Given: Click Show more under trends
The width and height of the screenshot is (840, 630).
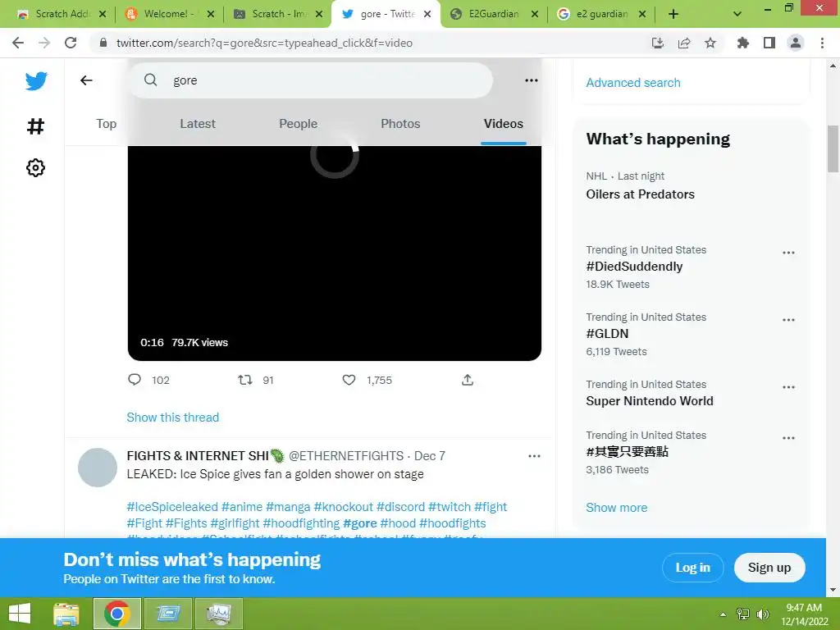Looking at the screenshot, I should click(x=616, y=507).
